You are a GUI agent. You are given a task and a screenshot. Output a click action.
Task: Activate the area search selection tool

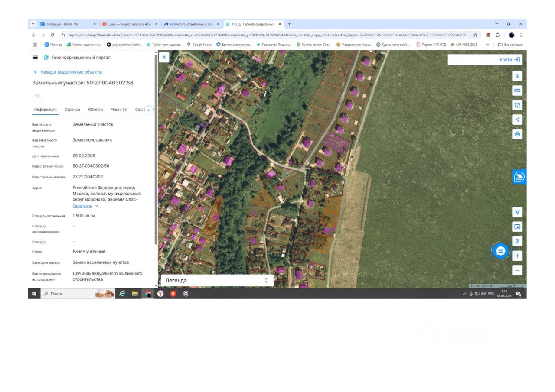(x=517, y=105)
